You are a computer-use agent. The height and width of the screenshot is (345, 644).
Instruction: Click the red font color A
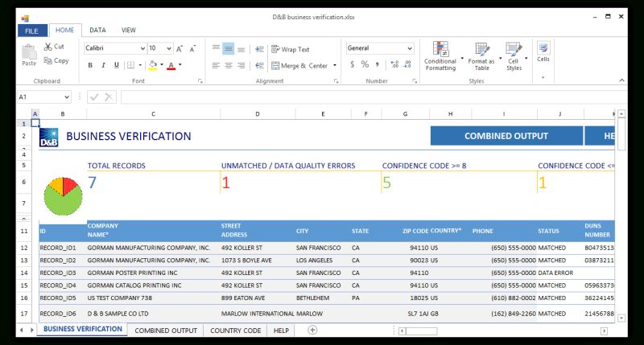click(x=171, y=65)
